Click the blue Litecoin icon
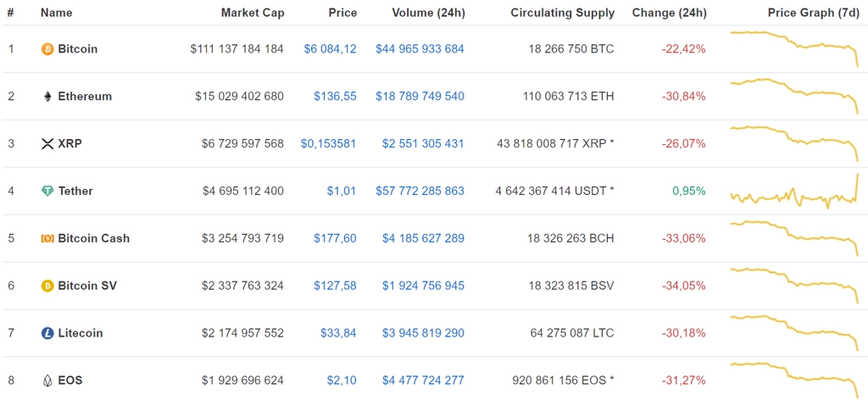This screenshot has width=868, height=401. [47, 333]
